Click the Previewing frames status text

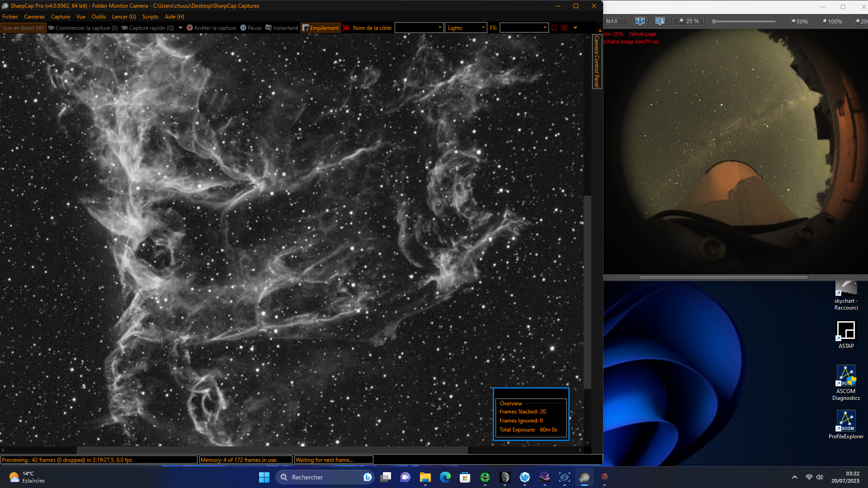coord(99,460)
